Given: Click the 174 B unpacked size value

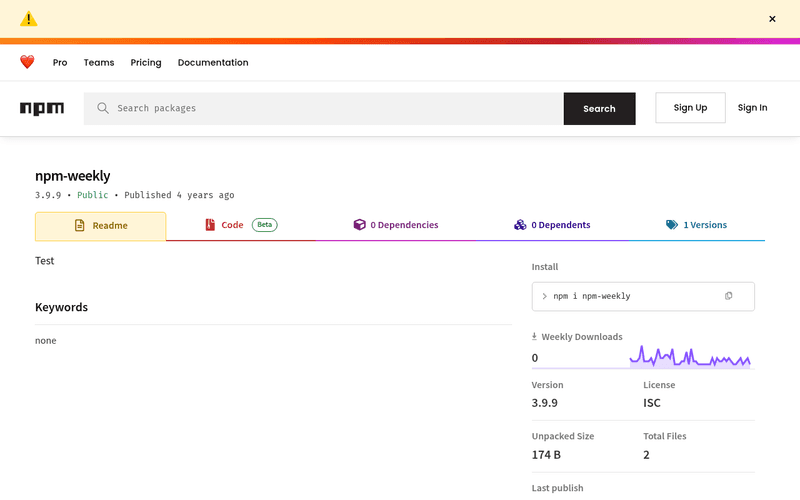Looking at the screenshot, I should (546, 455).
